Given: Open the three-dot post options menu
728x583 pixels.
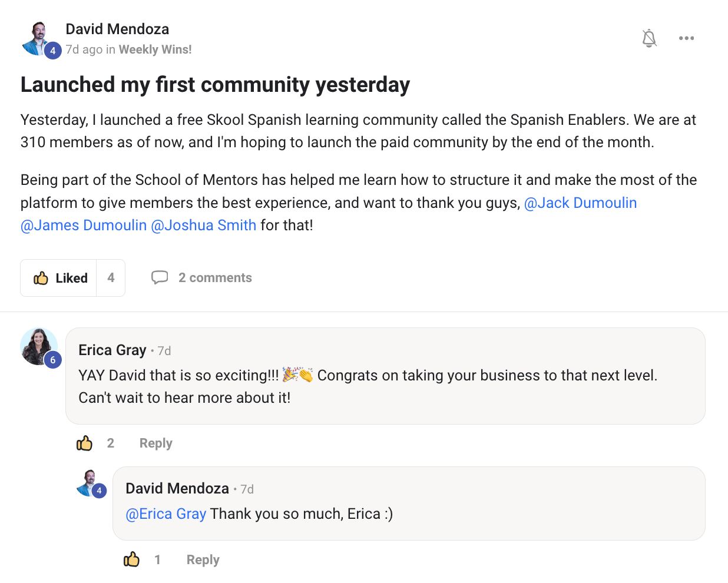Looking at the screenshot, I should pos(686,38).
